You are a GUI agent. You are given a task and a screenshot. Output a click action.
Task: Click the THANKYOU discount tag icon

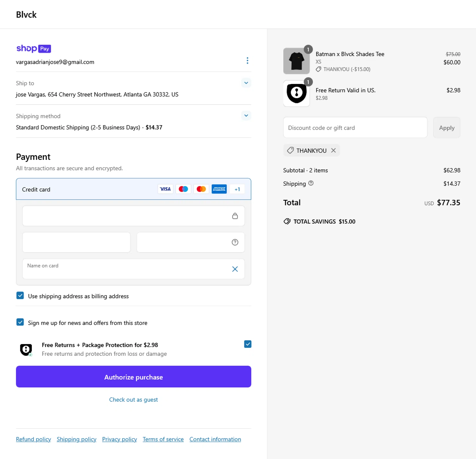(x=290, y=150)
